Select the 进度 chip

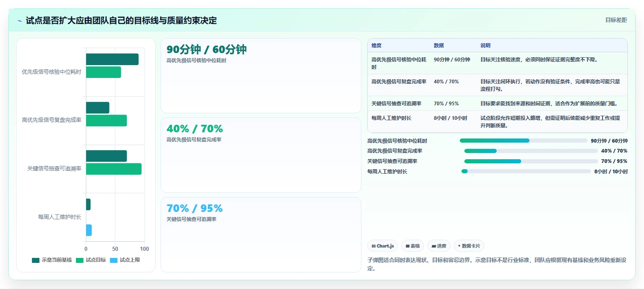(439, 246)
